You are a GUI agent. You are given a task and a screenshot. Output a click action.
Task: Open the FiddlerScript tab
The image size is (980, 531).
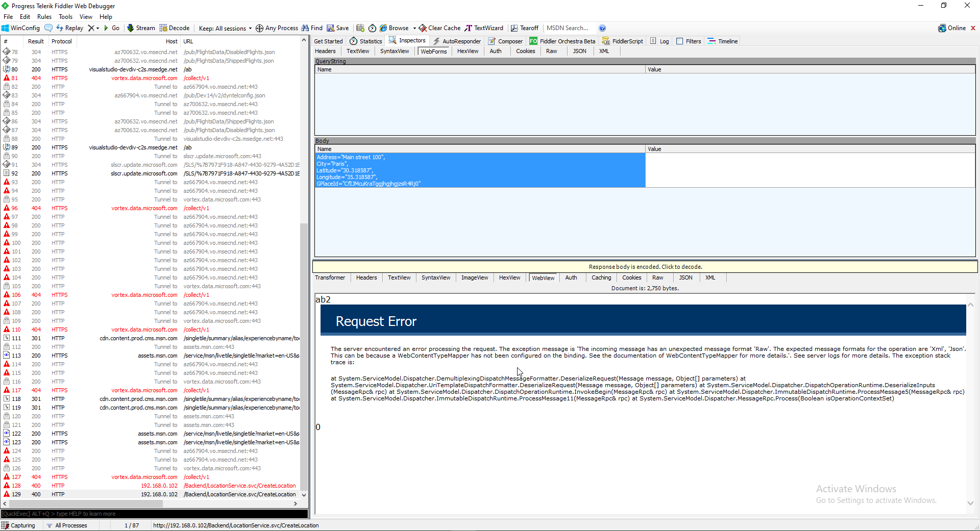point(622,41)
